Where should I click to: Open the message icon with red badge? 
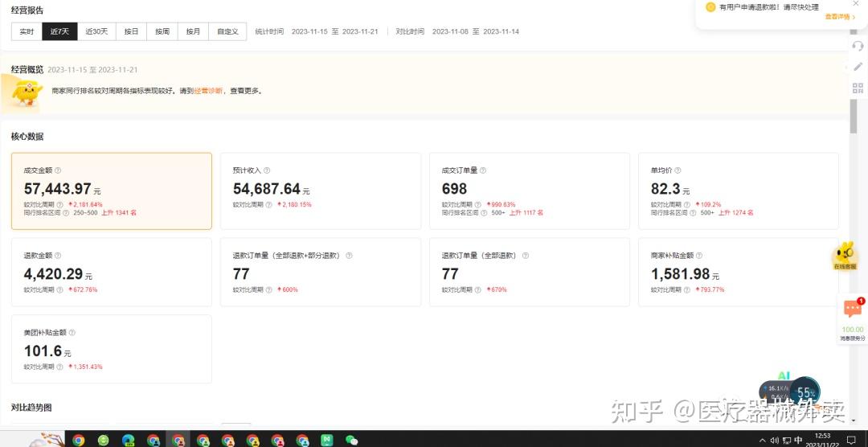click(x=853, y=309)
